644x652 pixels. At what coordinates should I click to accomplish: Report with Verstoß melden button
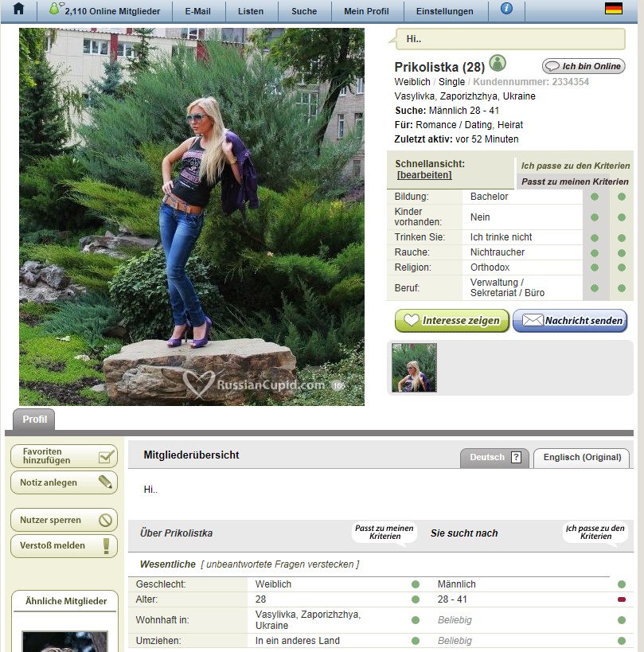[x=64, y=545]
